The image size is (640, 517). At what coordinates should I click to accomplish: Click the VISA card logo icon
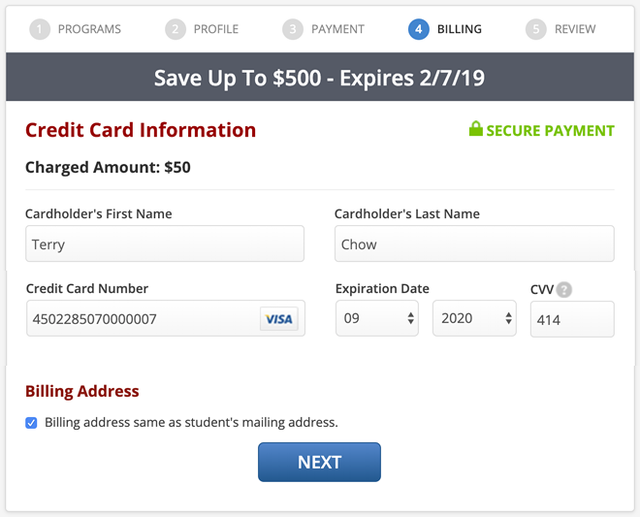tap(279, 319)
